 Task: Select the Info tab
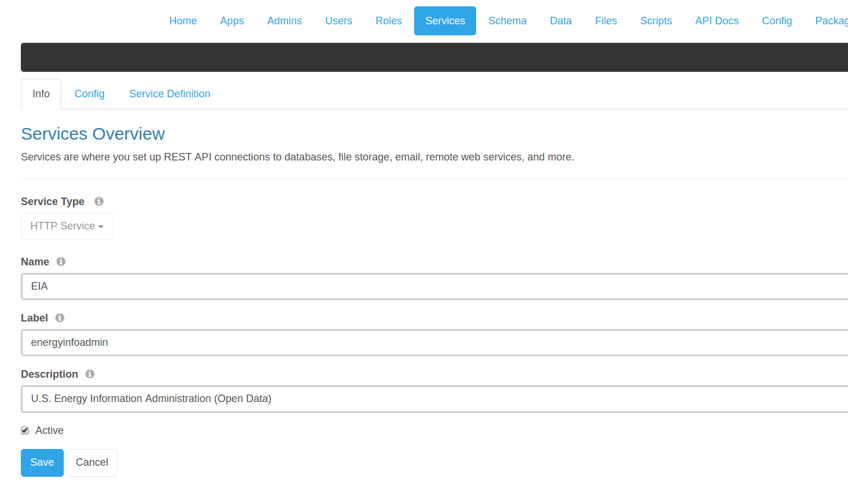click(41, 93)
